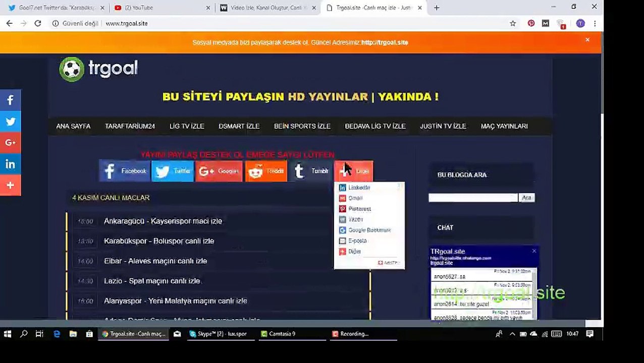Expand the orange plus share sidebar button

click(10, 185)
